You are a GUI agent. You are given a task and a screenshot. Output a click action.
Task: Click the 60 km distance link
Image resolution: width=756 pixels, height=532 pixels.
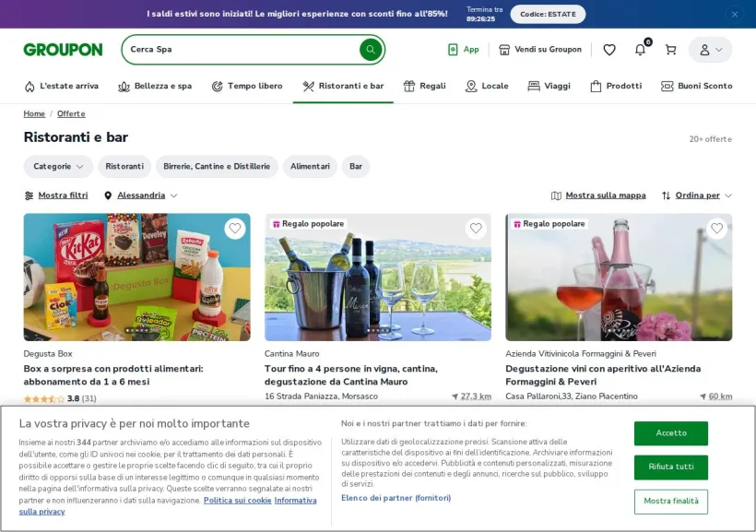pyautogui.click(x=716, y=396)
